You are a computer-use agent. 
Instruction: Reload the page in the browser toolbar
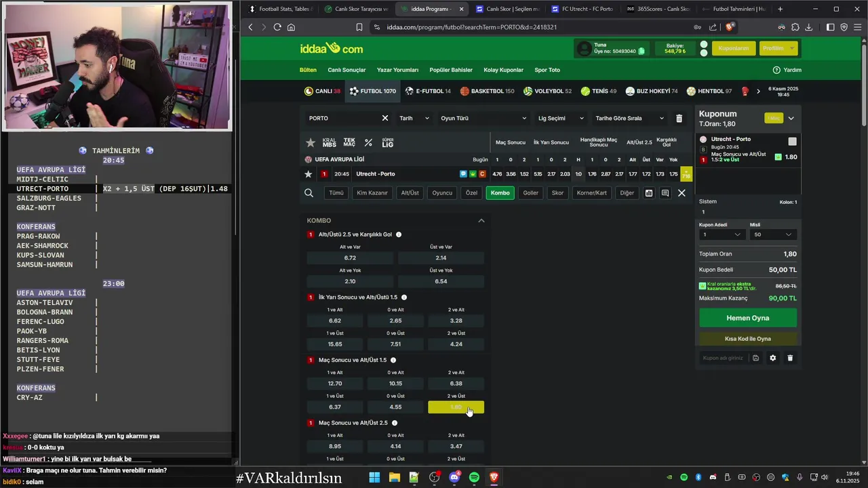click(x=277, y=27)
